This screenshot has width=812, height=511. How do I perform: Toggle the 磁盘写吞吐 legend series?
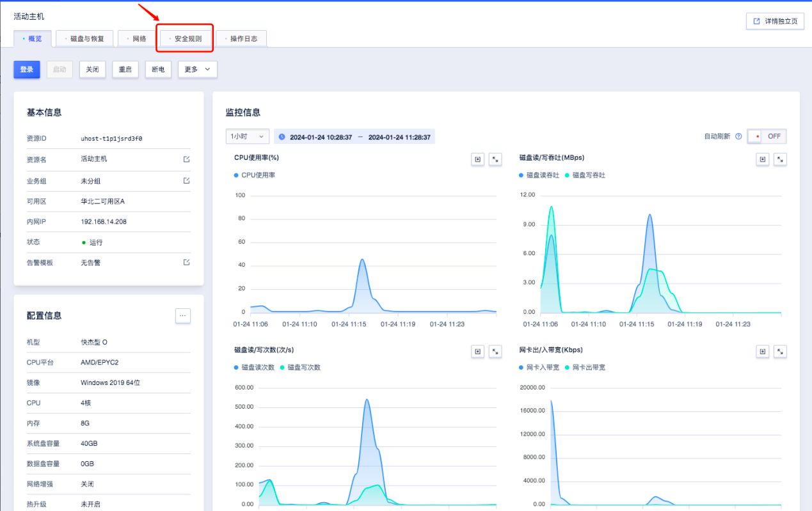[x=585, y=175]
